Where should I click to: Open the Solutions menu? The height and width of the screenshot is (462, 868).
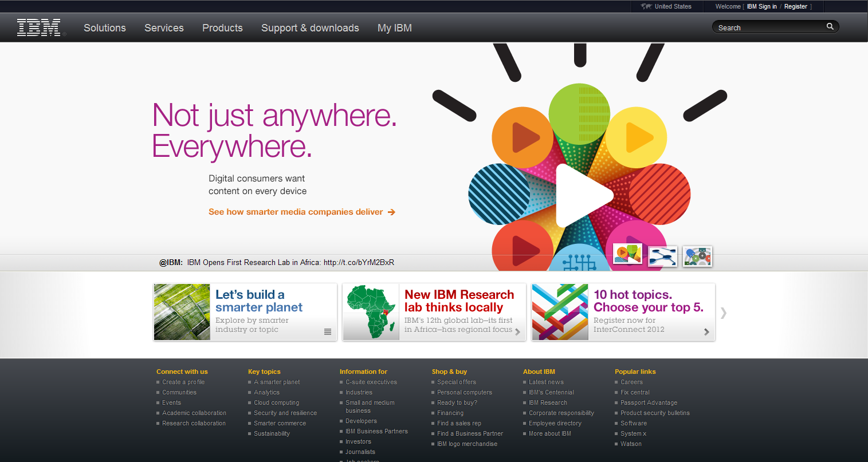[x=105, y=27]
